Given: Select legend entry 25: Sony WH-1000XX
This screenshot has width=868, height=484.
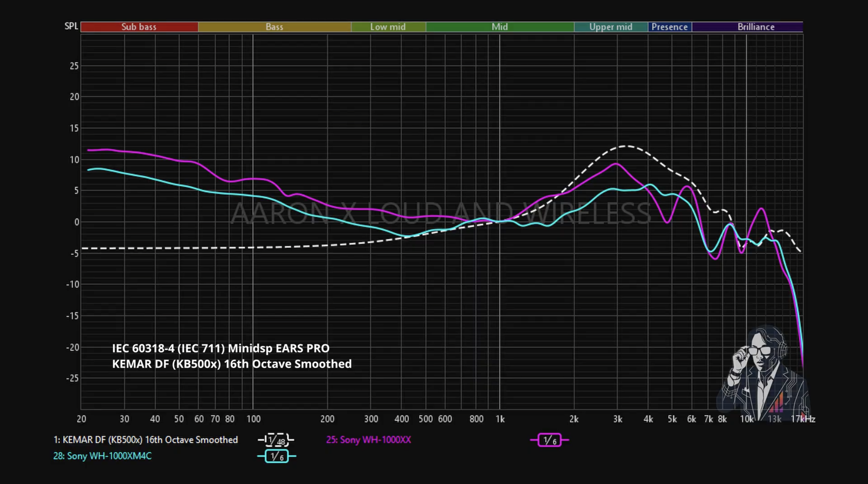Looking at the screenshot, I should pos(368,440).
